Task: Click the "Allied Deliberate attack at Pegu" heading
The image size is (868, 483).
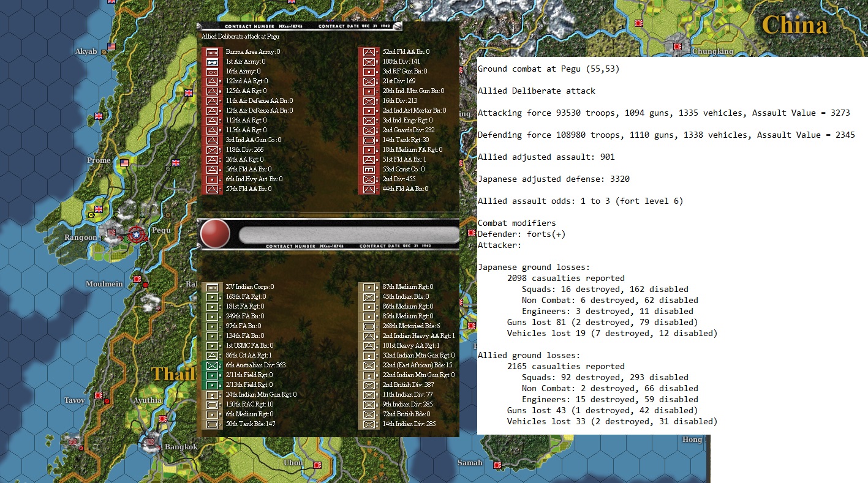Action: [240, 37]
